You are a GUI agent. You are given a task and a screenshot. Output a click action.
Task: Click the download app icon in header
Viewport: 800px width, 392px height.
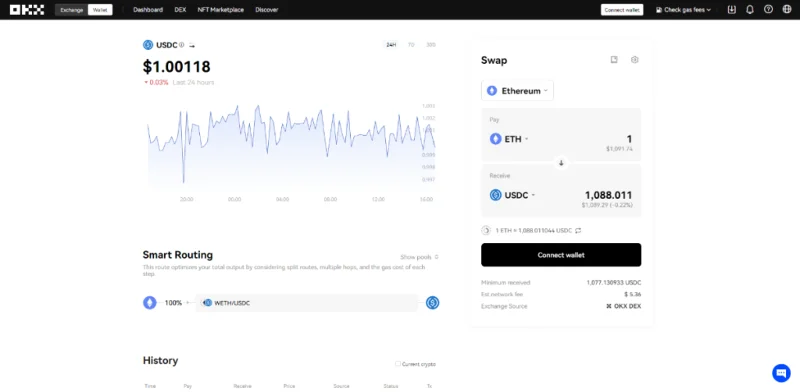coord(732,10)
